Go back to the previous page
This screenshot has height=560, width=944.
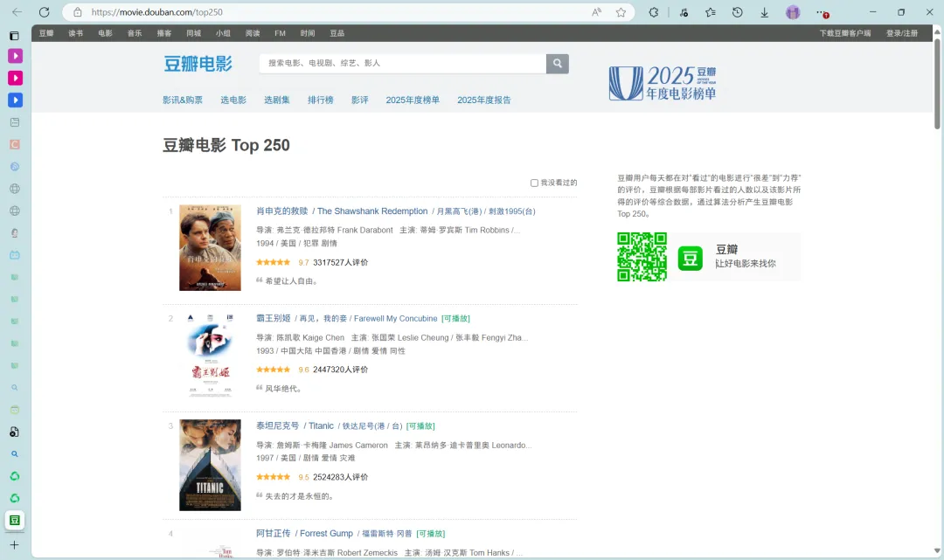[x=17, y=12]
